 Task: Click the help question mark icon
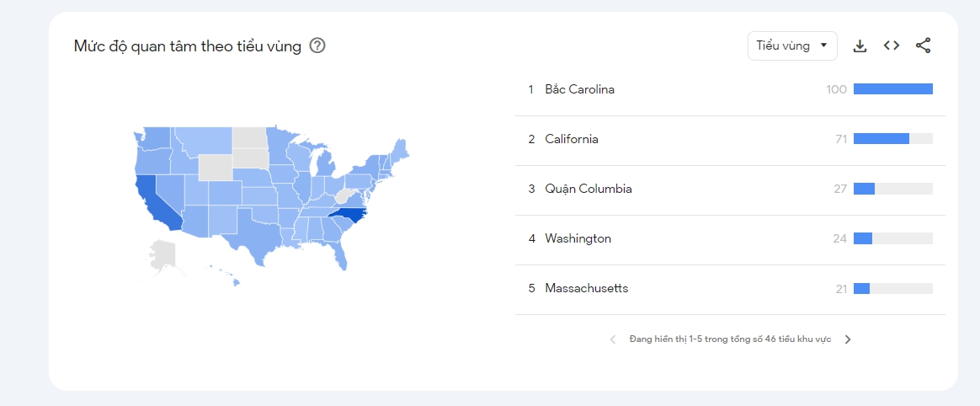point(317,45)
